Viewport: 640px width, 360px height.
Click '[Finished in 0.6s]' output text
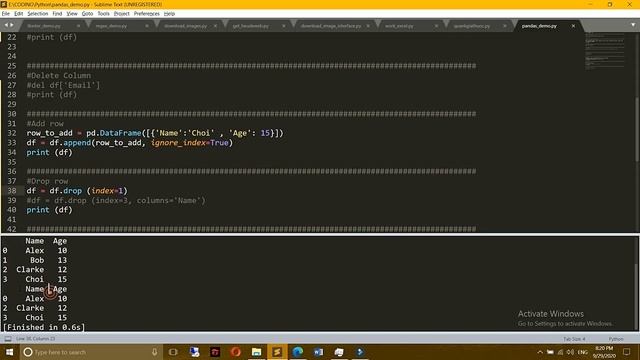(44, 327)
